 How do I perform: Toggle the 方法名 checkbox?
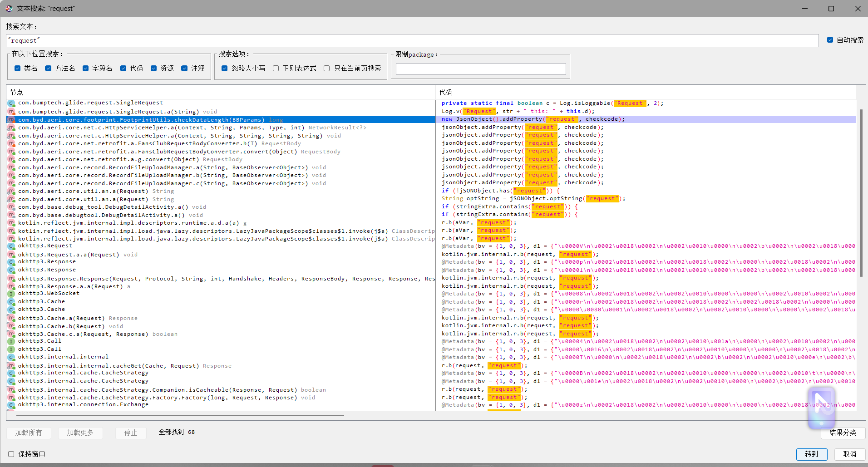[48, 68]
